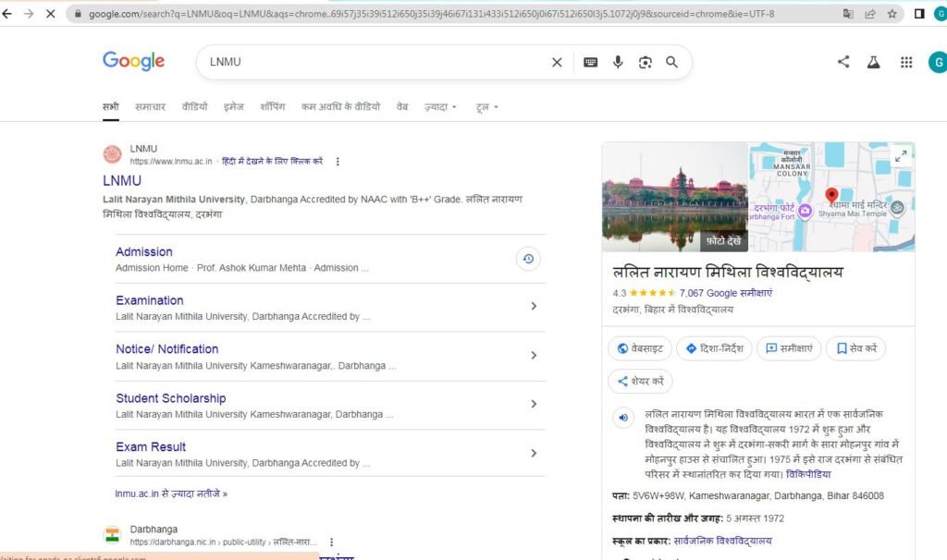Switch to the इमेज tab
947x560 pixels.
234,107
